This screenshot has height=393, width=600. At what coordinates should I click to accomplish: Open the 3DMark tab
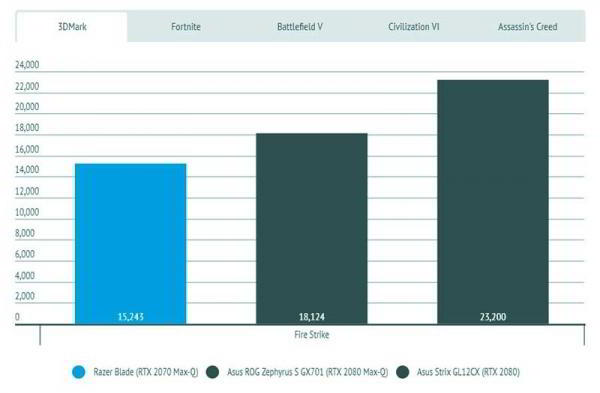click(72, 26)
